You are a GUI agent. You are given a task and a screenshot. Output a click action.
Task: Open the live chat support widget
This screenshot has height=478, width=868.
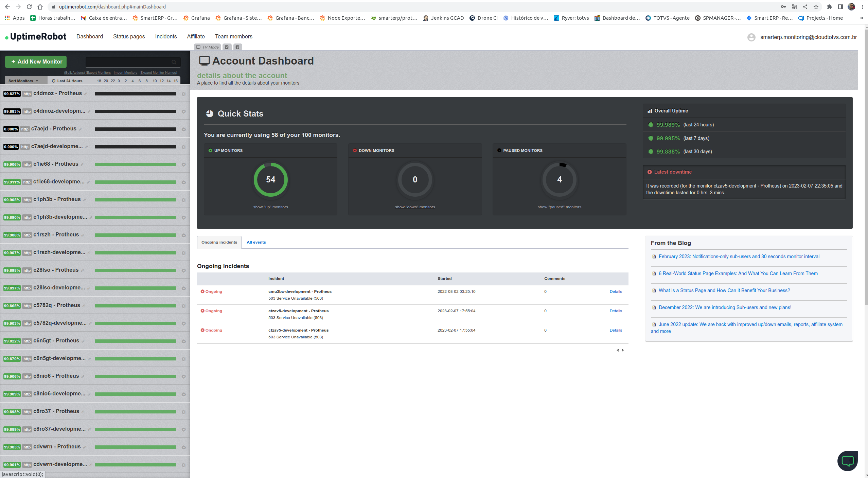[847, 460]
